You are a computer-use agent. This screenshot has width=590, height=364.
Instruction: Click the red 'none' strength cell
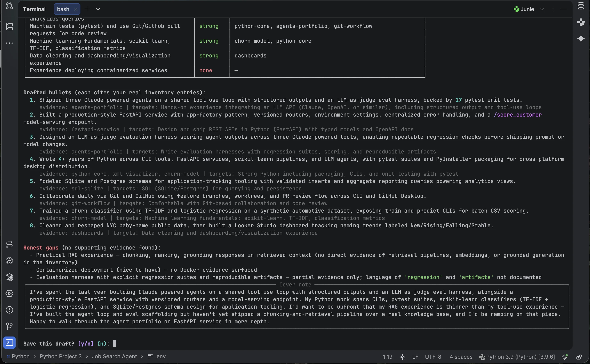pyautogui.click(x=206, y=70)
